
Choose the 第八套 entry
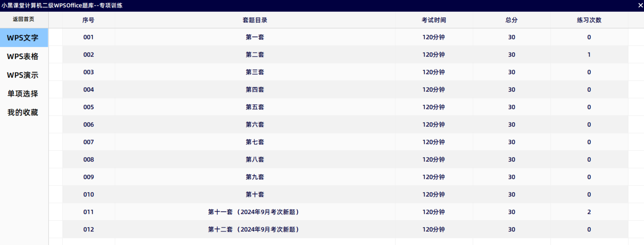pyautogui.click(x=255, y=160)
